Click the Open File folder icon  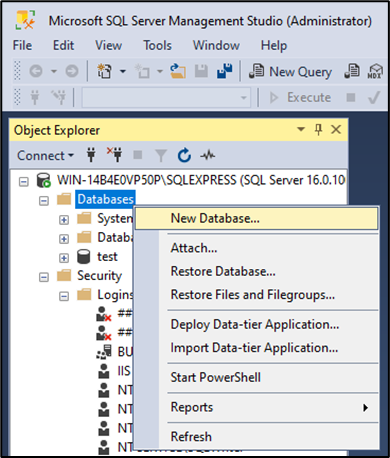pyautogui.click(x=178, y=71)
